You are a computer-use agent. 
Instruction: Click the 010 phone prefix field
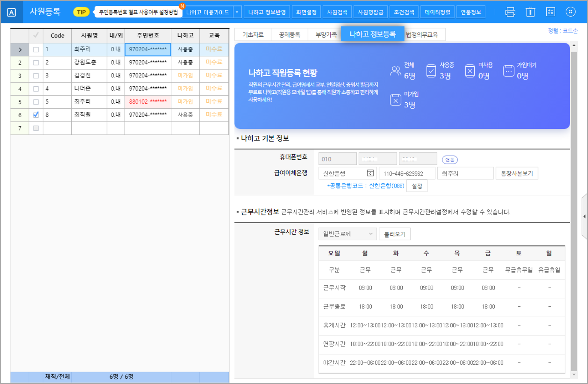[x=337, y=159]
